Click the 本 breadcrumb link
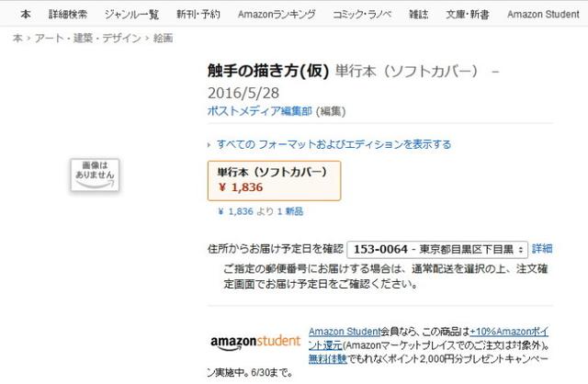Image resolution: width=588 pixels, height=384 pixels. (17, 38)
